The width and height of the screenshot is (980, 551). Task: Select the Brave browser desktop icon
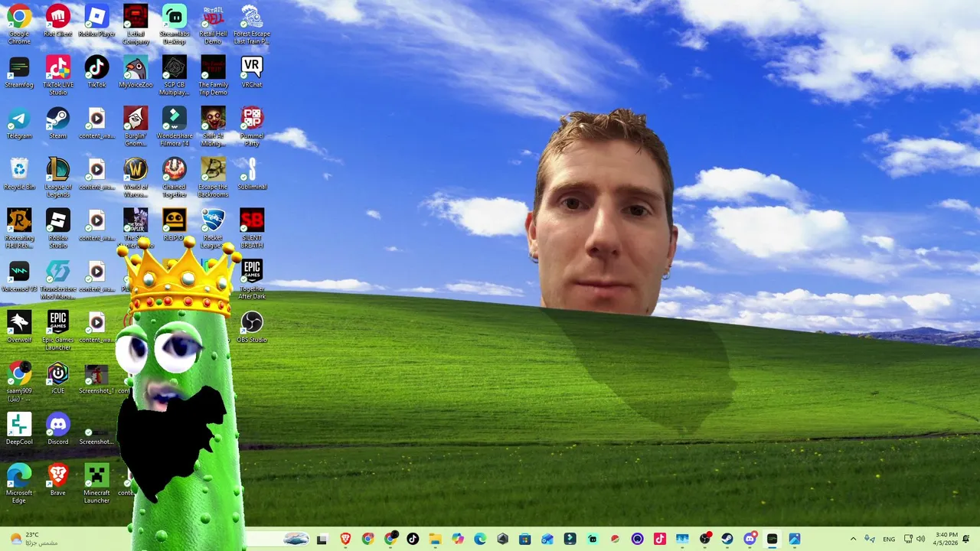click(57, 481)
